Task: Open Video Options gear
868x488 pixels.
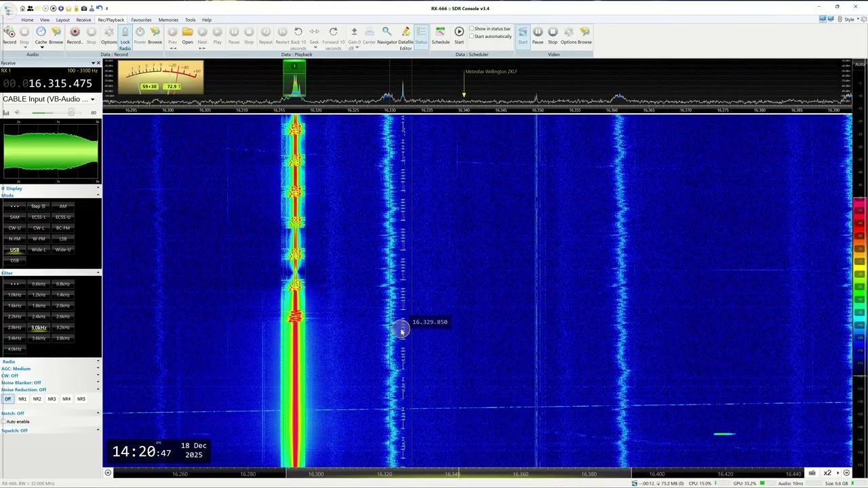Action: tap(568, 35)
